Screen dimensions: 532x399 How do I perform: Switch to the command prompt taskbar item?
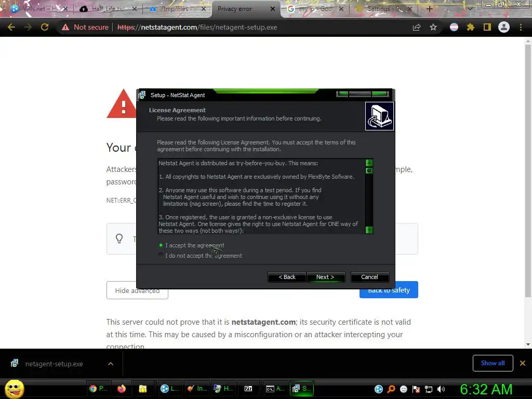point(275,389)
